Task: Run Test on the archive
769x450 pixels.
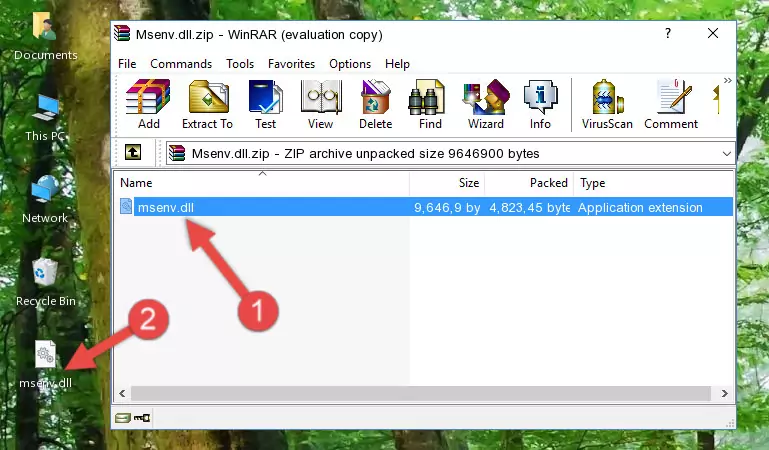Action: point(265,104)
